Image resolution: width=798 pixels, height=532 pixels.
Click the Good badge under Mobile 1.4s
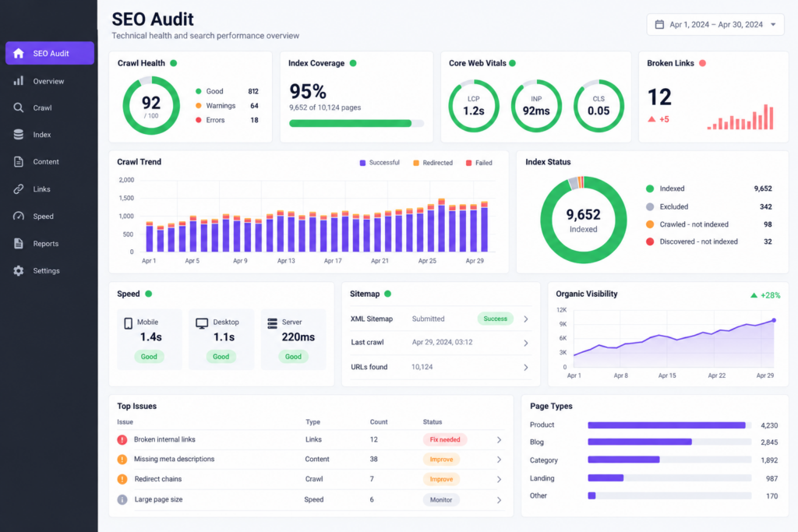[149, 357]
